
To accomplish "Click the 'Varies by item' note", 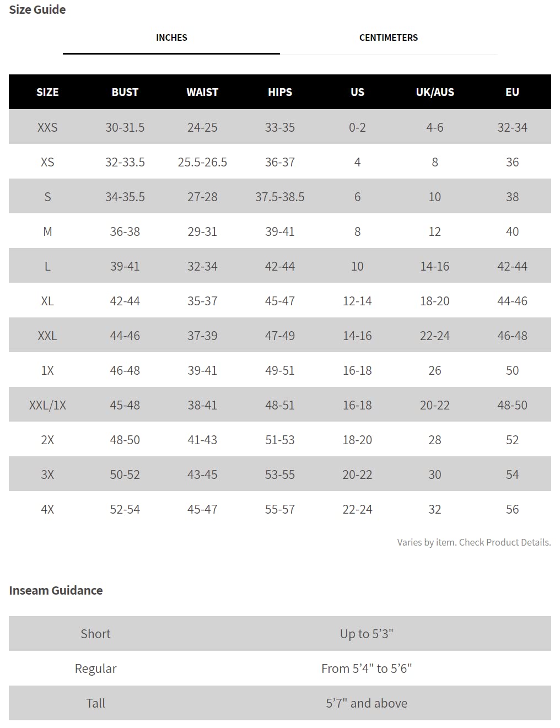I will click(x=474, y=542).
